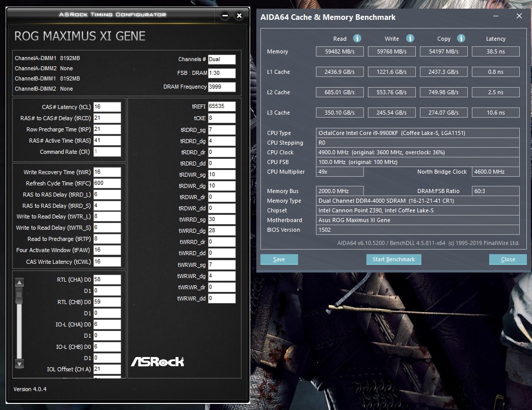Click the RTL (CHB) D0 field
Image resolution: width=532 pixels, height=410 pixels.
[x=107, y=302]
